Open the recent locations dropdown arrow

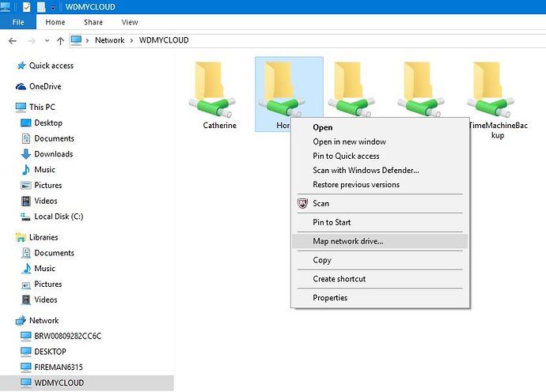coord(47,40)
